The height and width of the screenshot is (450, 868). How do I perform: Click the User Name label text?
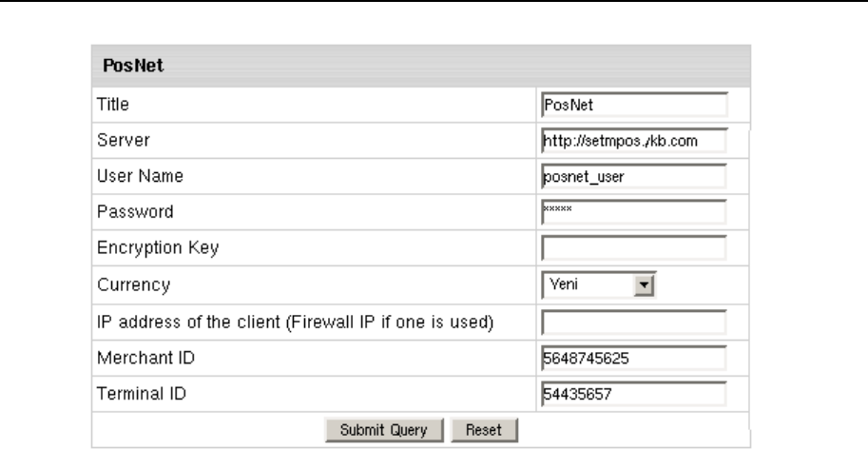coord(132,176)
